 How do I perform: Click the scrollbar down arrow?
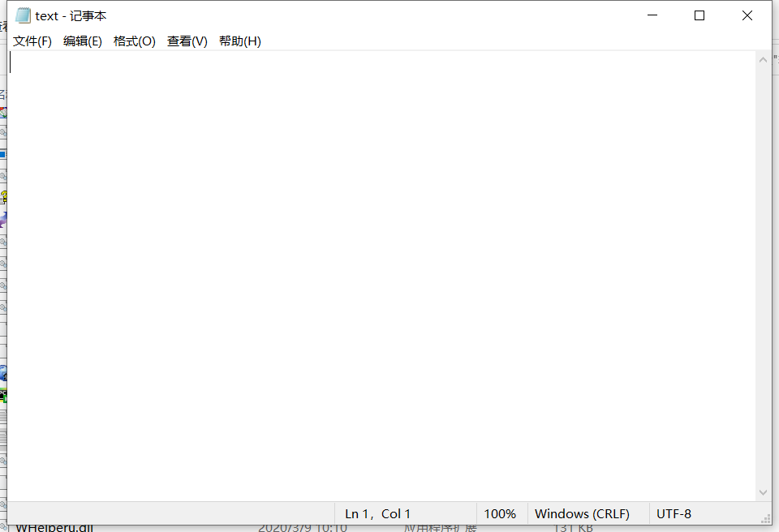point(763,492)
